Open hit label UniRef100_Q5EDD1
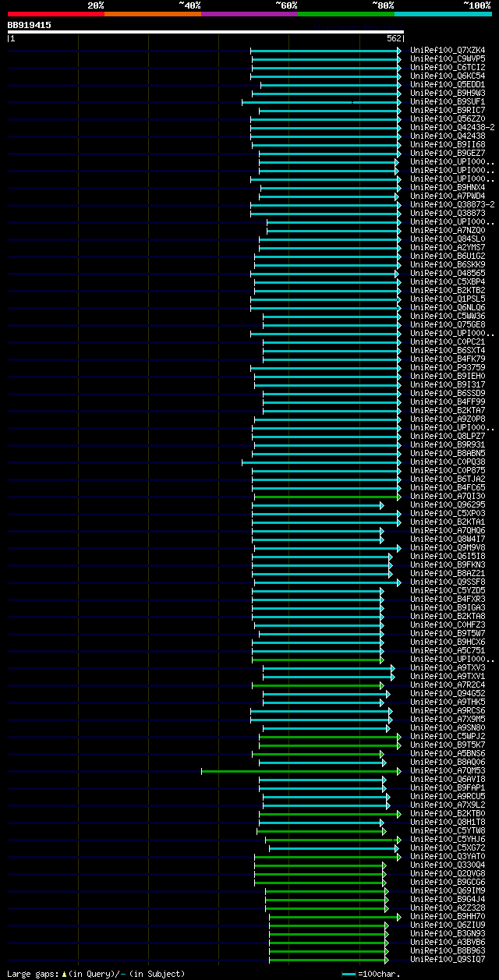Image resolution: width=499 pixels, height=980 pixels. [448, 84]
